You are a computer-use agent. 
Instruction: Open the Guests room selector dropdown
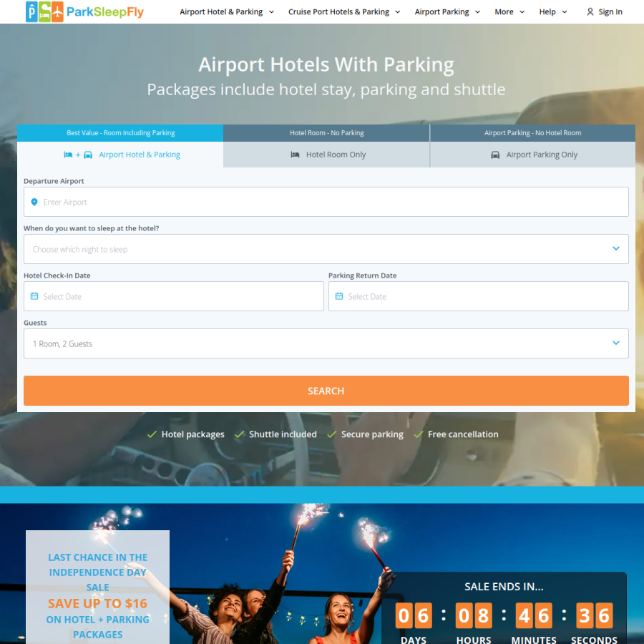326,343
